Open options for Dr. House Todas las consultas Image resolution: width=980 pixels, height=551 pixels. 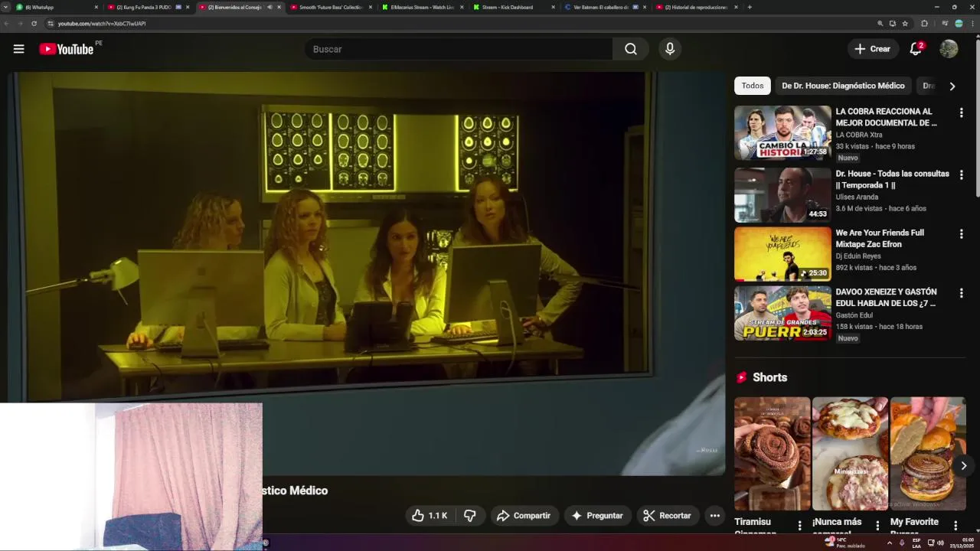961,174
